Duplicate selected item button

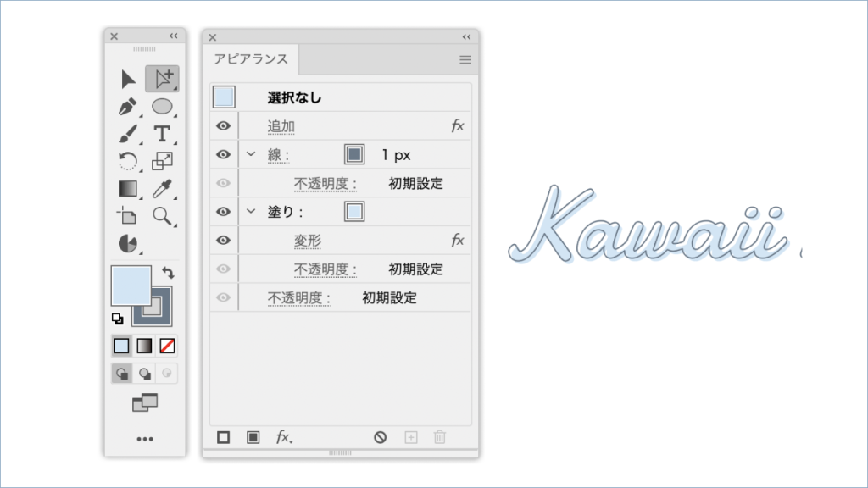411,438
